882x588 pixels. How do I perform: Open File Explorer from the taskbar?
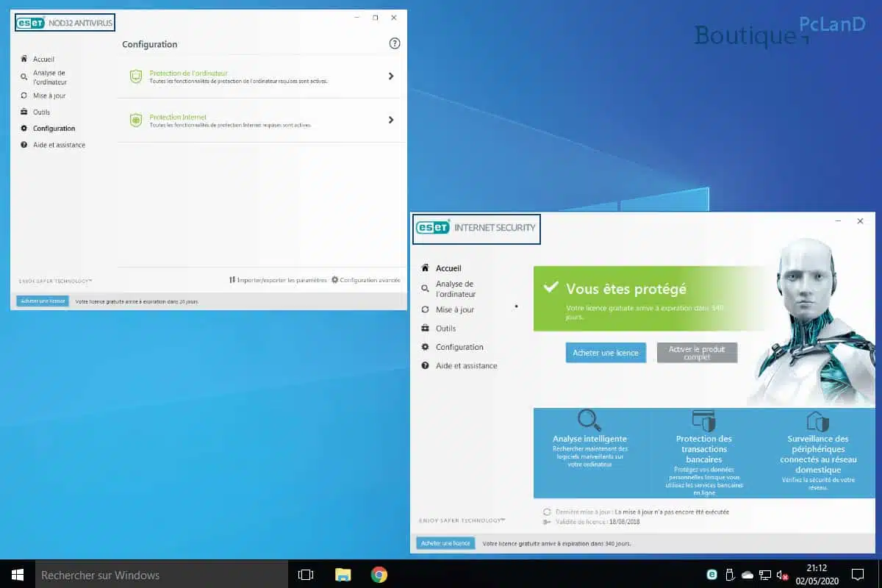click(x=343, y=575)
